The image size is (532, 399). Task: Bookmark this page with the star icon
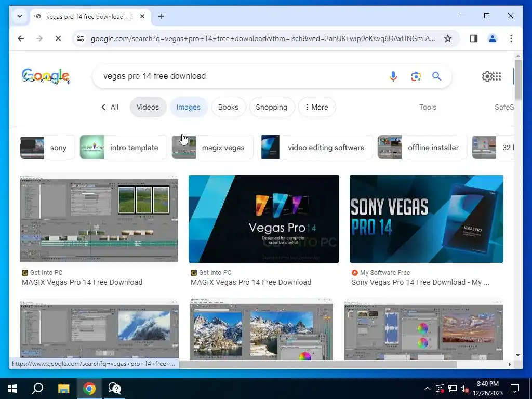[448, 38]
